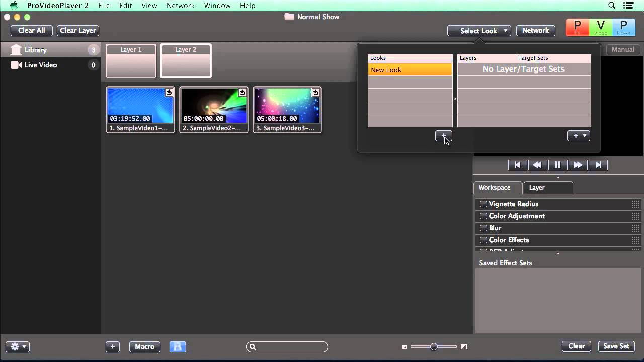This screenshot has width=644, height=362.
Task: Click the Save Set button
Action: tap(616, 346)
